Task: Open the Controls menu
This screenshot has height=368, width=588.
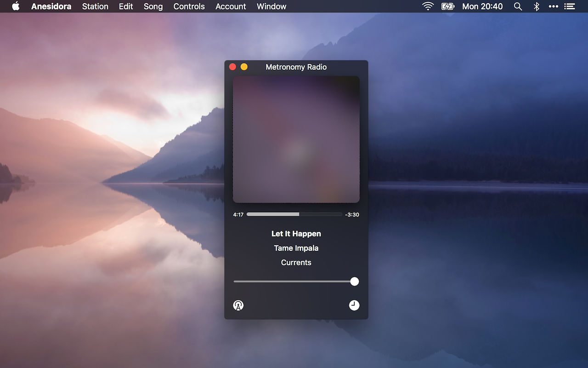Action: click(x=189, y=6)
